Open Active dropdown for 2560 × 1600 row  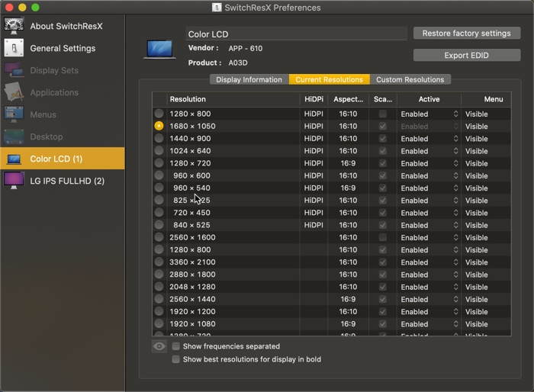coord(429,237)
